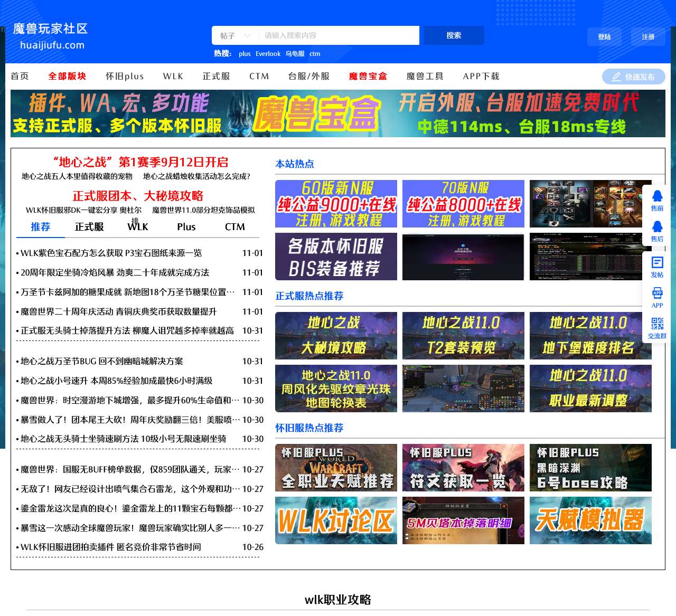The width and height of the screenshot is (676, 616).
Task: Click the 魔兽宝盒 wide banner ad
Action: (x=338, y=113)
